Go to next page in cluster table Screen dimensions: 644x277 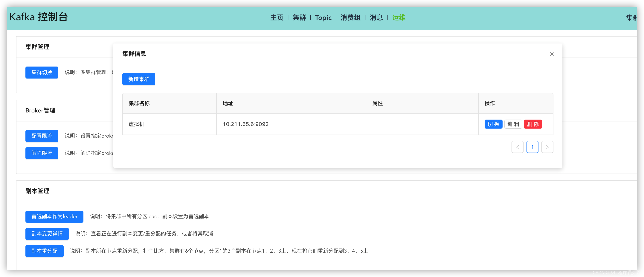coord(547,147)
